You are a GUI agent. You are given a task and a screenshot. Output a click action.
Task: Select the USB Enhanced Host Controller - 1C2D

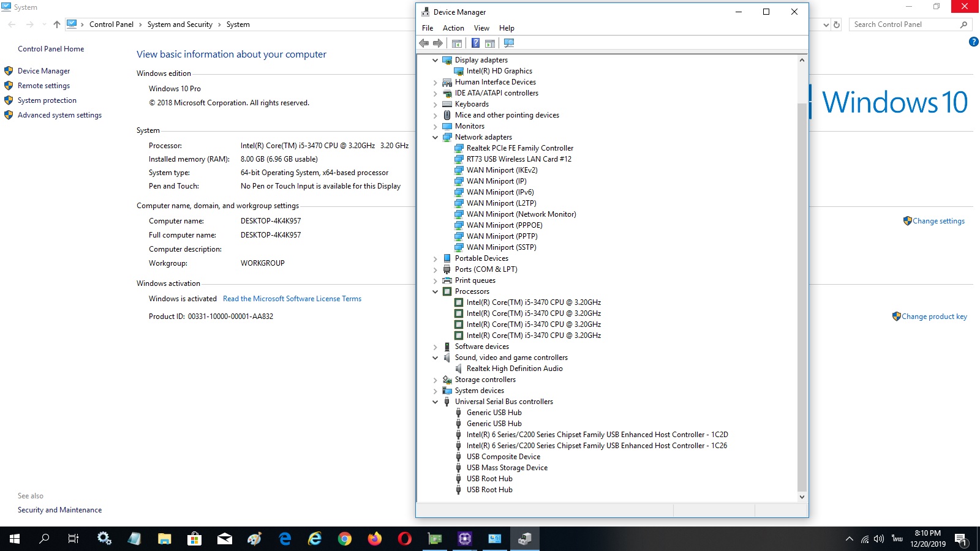(597, 435)
